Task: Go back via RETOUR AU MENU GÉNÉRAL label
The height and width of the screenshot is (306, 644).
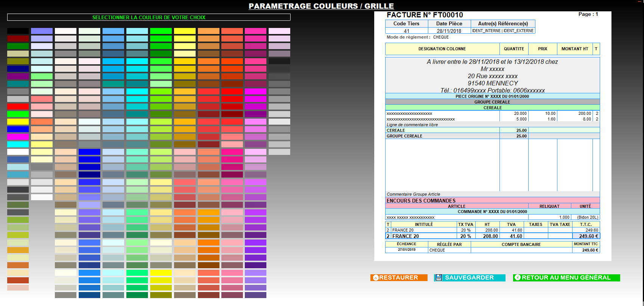Action: [566, 278]
